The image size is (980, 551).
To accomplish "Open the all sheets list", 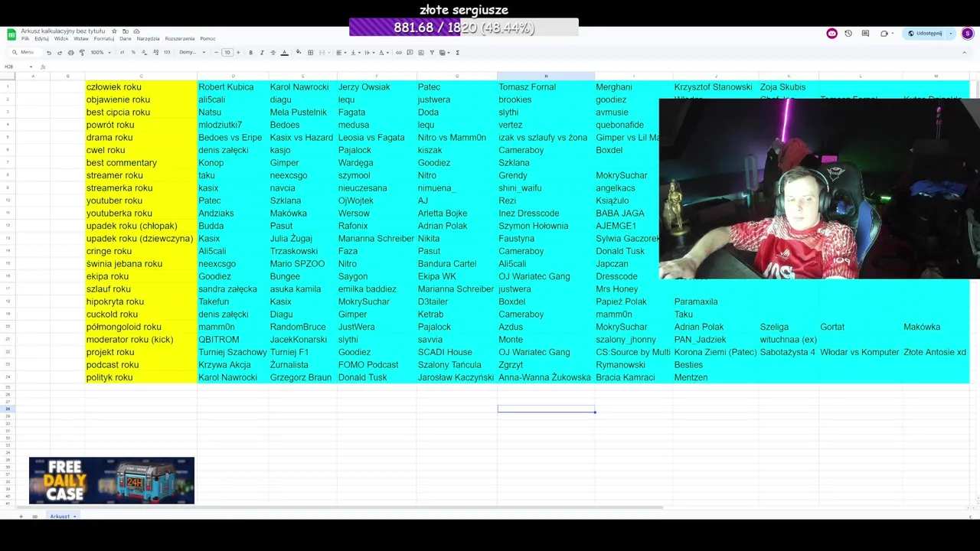I will pos(35,517).
